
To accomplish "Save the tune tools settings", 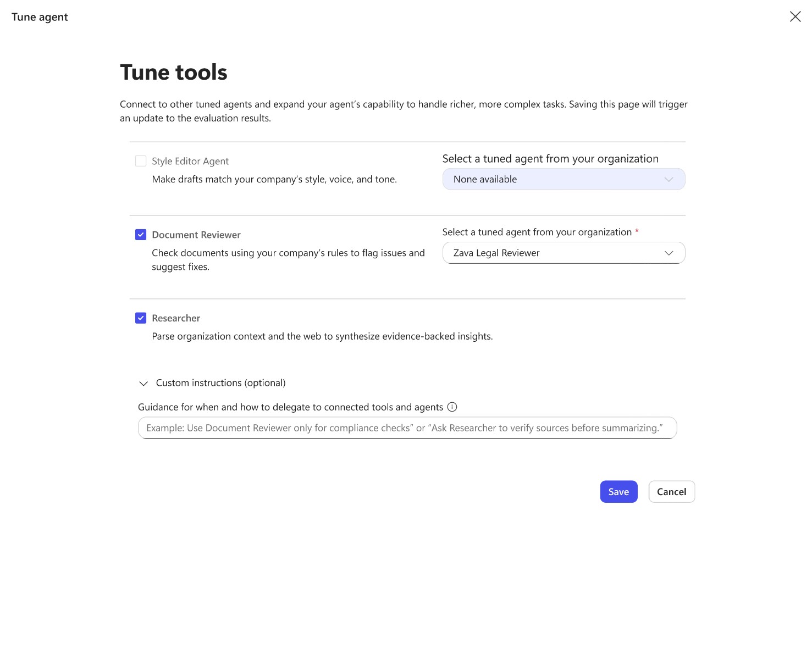I will pyautogui.click(x=618, y=492).
